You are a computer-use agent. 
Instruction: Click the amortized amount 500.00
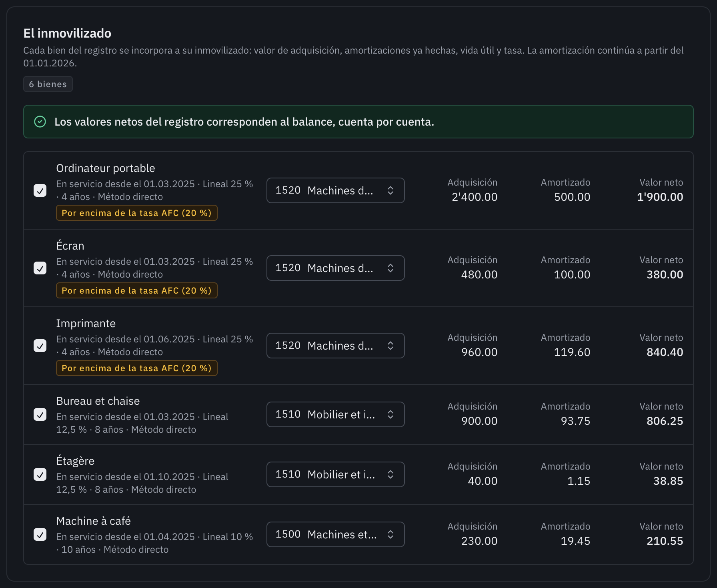(572, 197)
